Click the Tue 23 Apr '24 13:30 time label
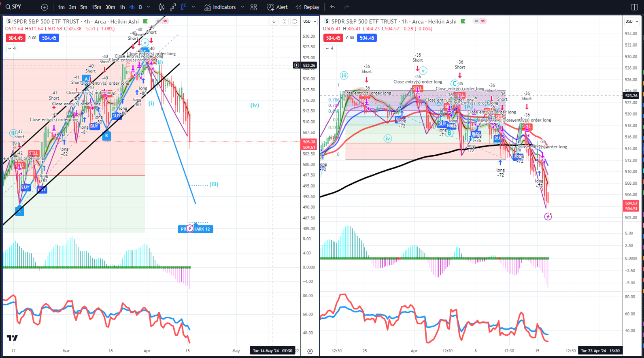Image resolution: width=644 pixels, height=358 pixels. (600, 351)
